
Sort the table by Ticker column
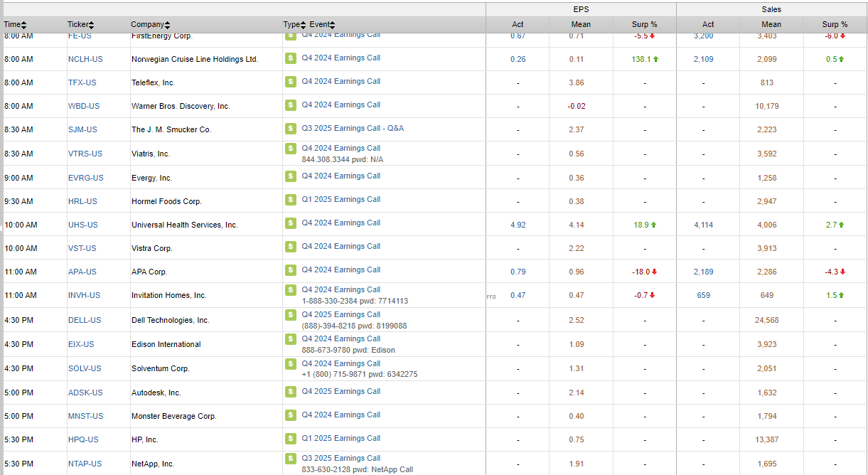(80, 25)
